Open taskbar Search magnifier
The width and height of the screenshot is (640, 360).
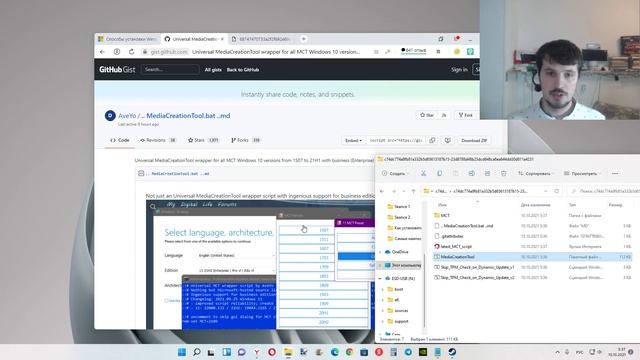pos(196,352)
